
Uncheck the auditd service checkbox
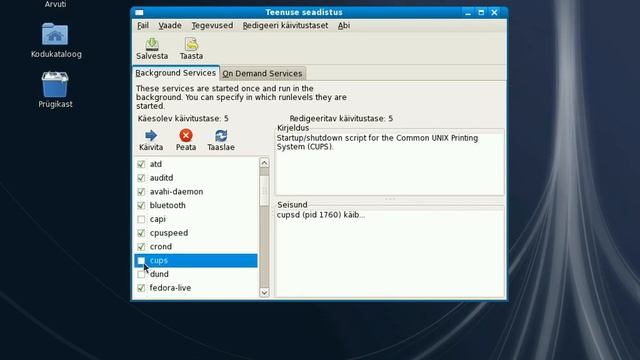click(x=141, y=178)
